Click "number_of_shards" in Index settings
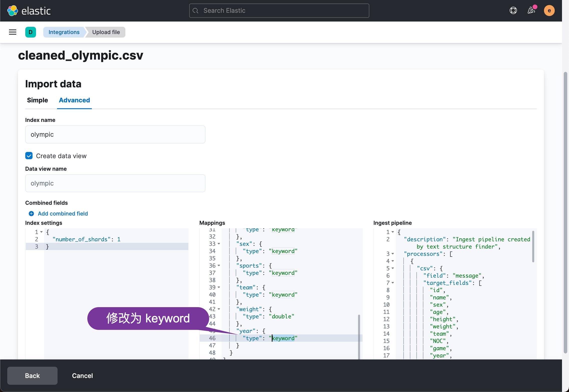Screen dimensions: 569x392 pyautogui.click(x=82, y=239)
